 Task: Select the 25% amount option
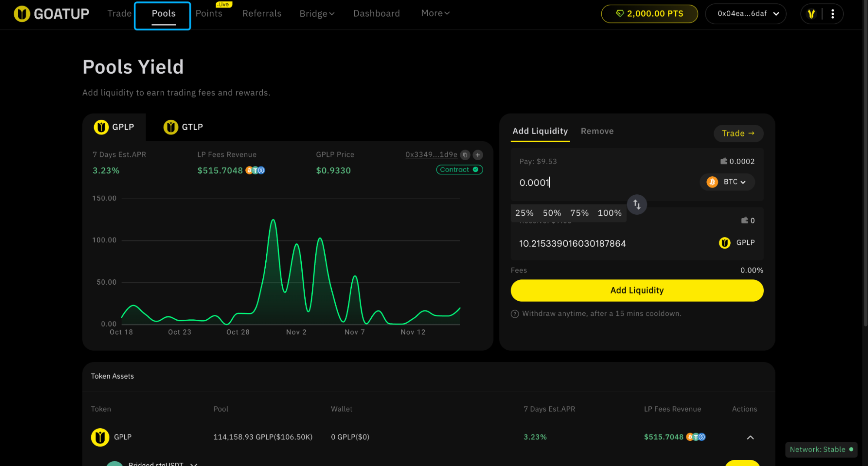click(524, 213)
